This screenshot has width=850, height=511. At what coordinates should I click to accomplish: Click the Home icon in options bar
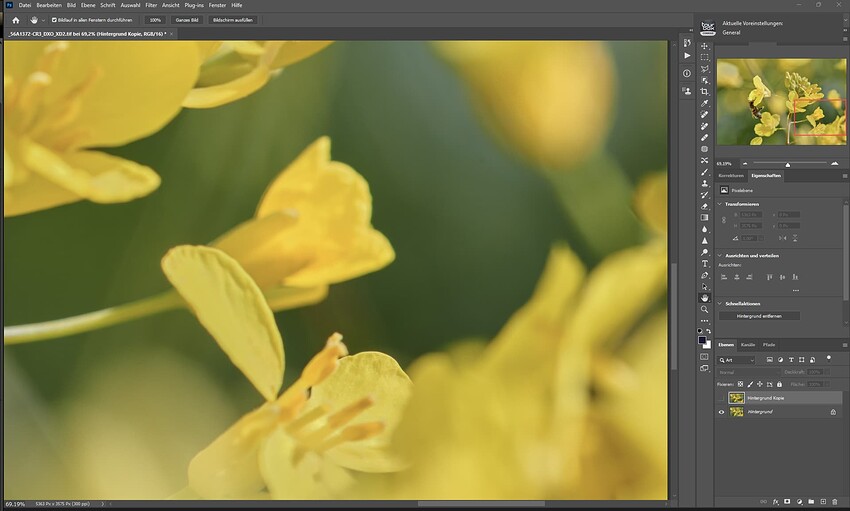(15, 19)
